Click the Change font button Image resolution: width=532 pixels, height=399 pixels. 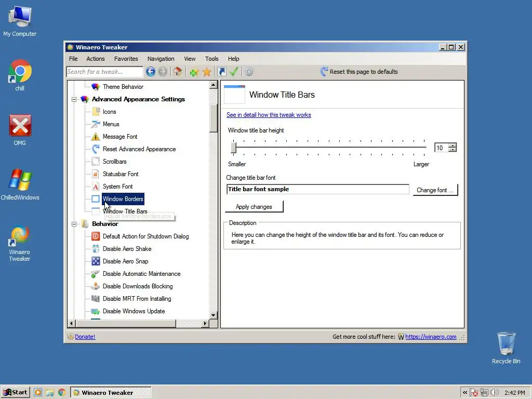pyautogui.click(x=435, y=190)
